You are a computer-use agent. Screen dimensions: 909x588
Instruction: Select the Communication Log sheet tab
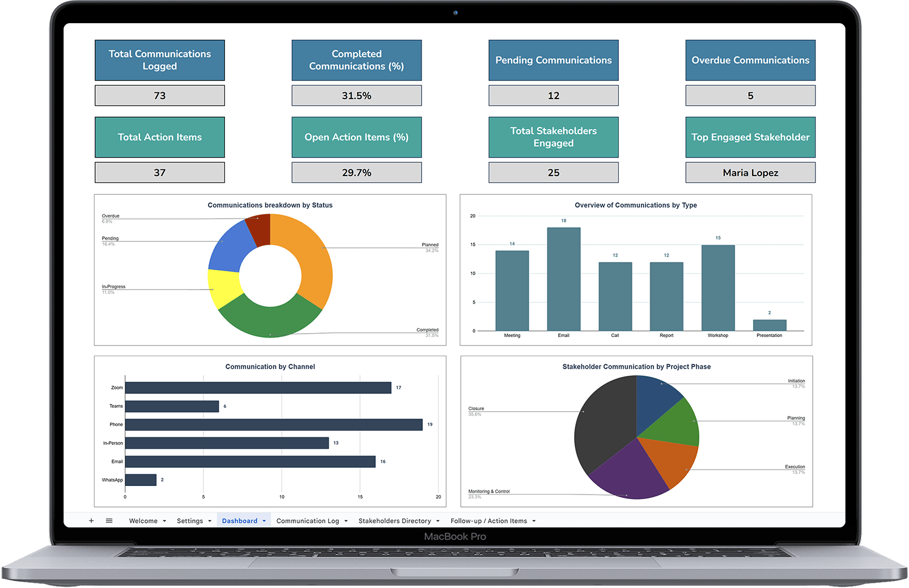[308, 521]
